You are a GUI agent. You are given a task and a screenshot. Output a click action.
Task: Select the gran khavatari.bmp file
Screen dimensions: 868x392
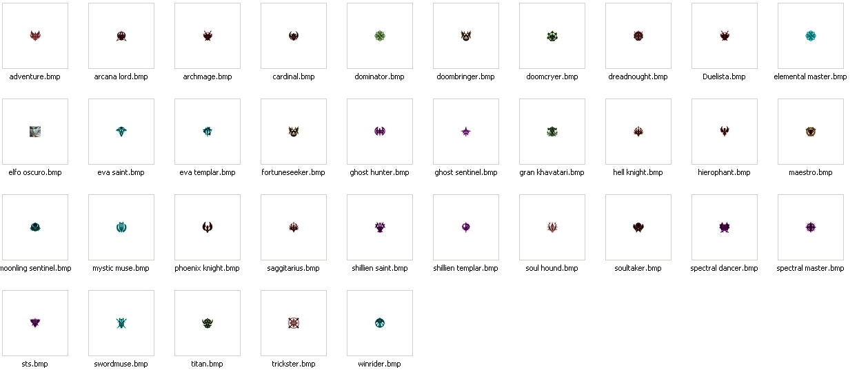pyautogui.click(x=552, y=132)
